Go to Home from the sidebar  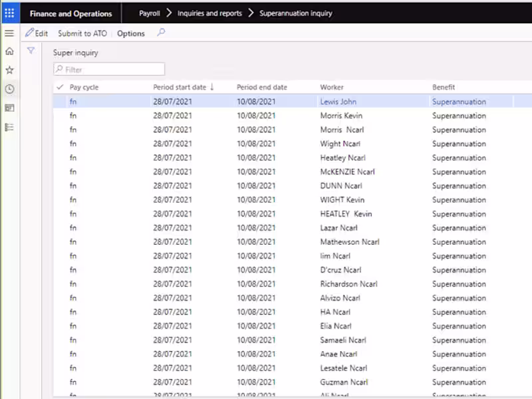9,51
